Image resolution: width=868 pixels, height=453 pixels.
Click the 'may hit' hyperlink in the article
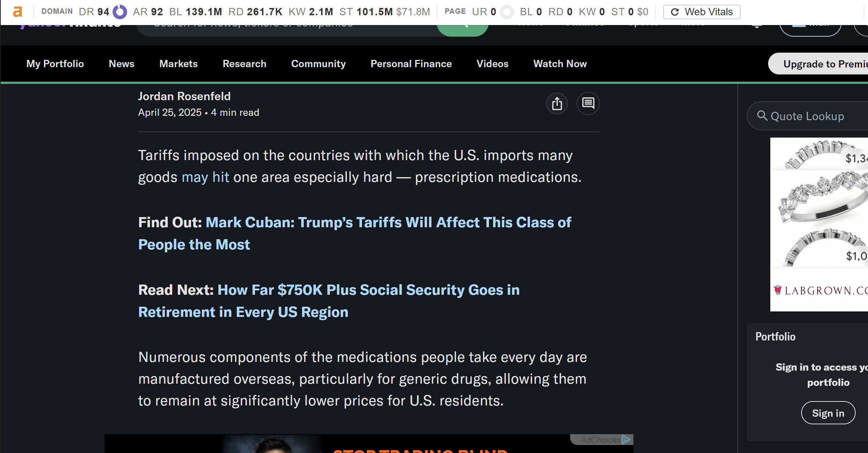(x=205, y=177)
